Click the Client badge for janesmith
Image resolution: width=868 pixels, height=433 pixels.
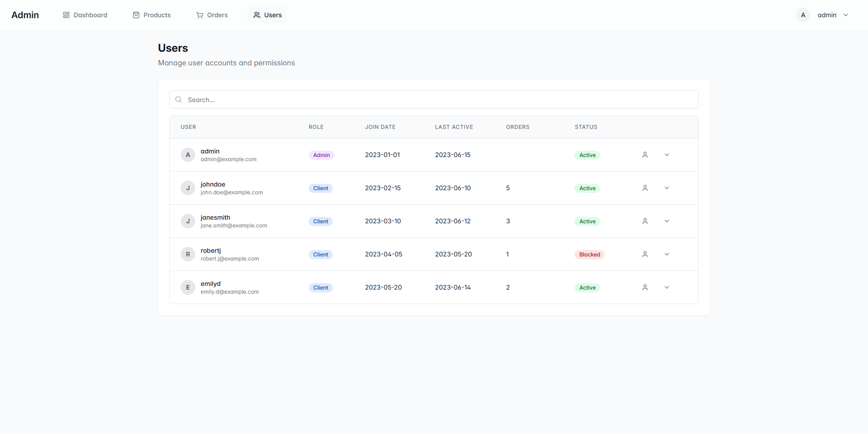tap(321, 221)
